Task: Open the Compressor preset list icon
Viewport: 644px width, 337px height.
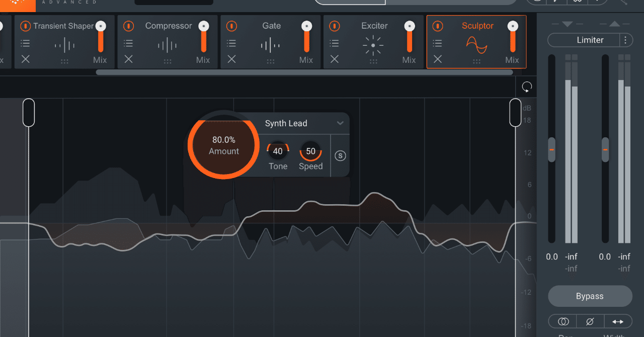Action: pyautogui.click(x=129, y=43)
